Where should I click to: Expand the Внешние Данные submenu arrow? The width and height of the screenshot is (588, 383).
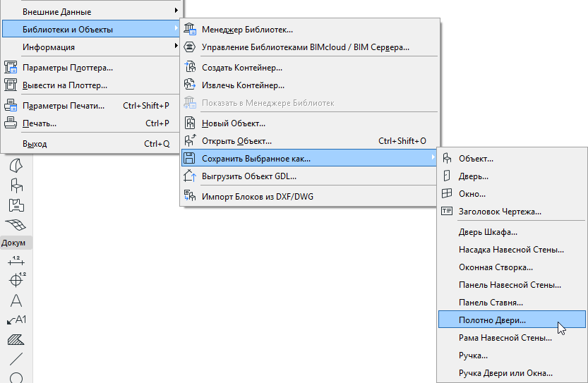pyautogui.click(x=176, y=11)
